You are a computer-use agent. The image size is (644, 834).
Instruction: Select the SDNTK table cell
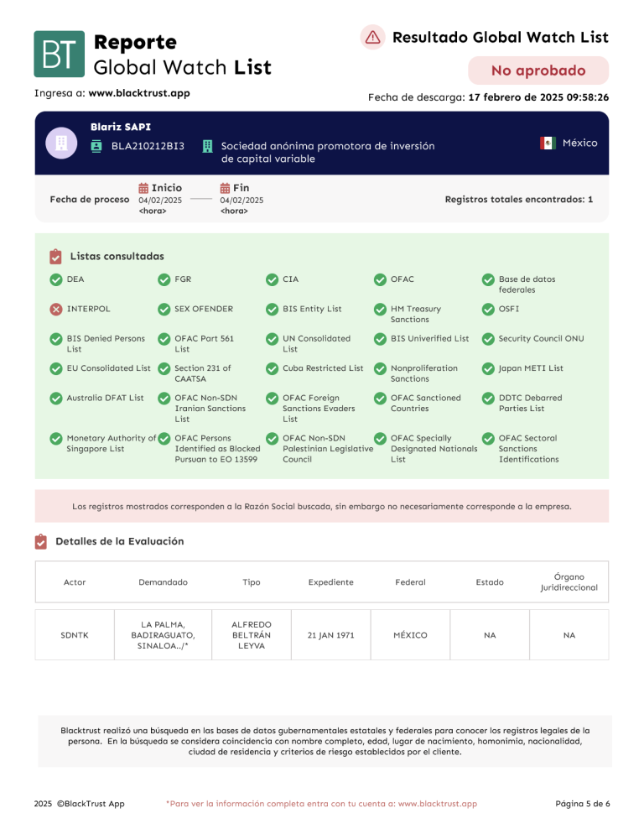tap(75, 635)
